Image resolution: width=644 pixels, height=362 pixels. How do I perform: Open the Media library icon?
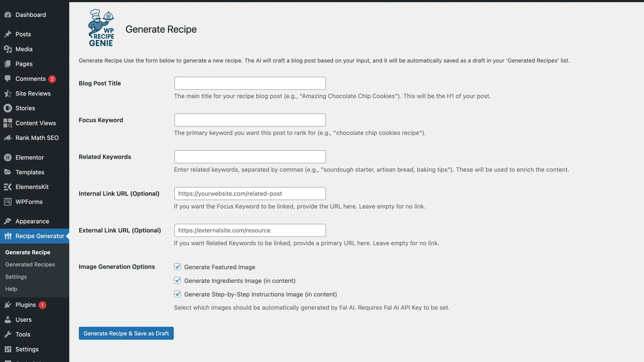tap(8, 49)
